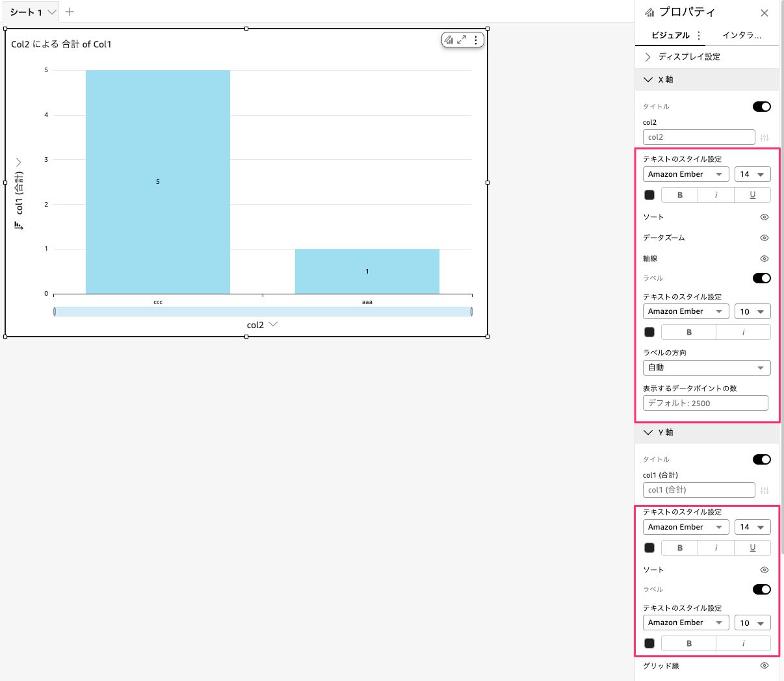
Task: Expand the ディスプレイ設定 section
Action: [x=648, y=57]
